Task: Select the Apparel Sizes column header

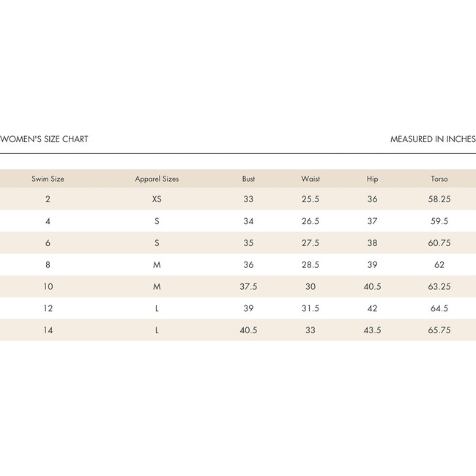Action: pyautogui.click(x=157, y=179)
